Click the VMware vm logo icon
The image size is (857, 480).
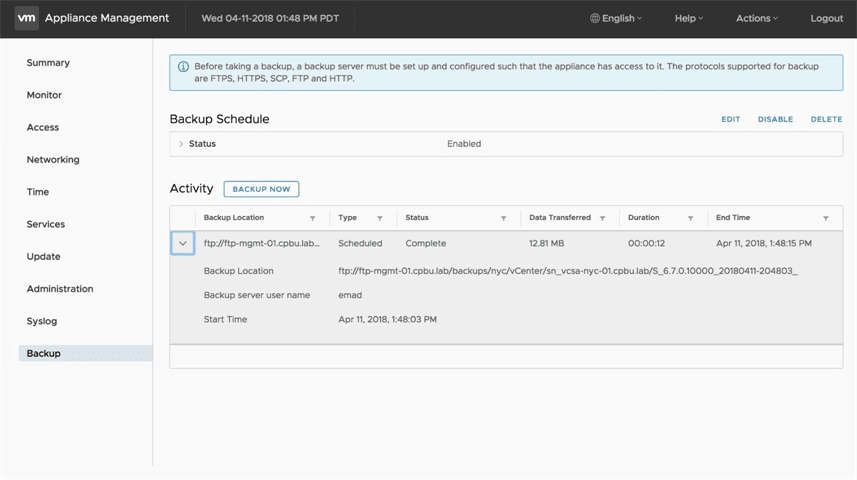[x=27, y=18]
